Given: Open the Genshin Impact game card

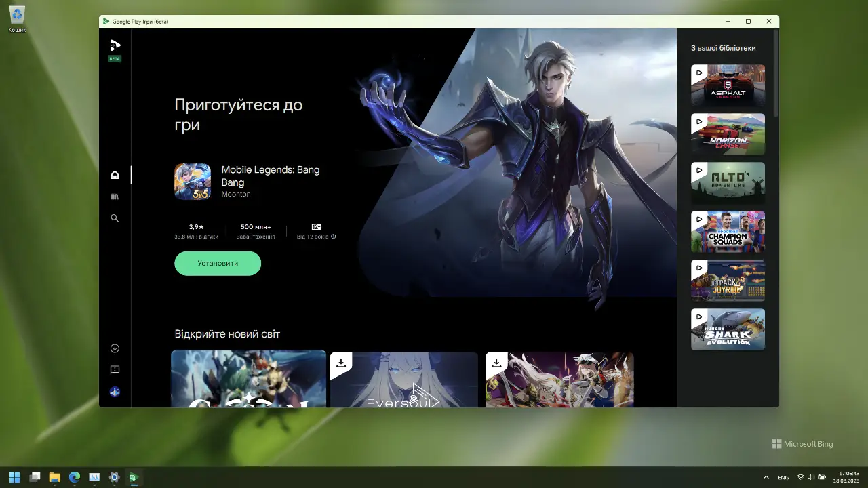Looking at the screenshot, I should 248,379.
